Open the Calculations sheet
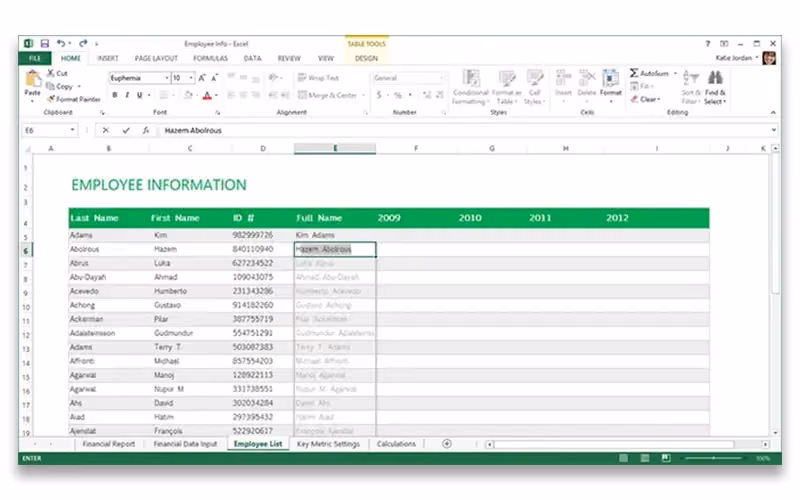The image size is (800, 500). (396, 444)
